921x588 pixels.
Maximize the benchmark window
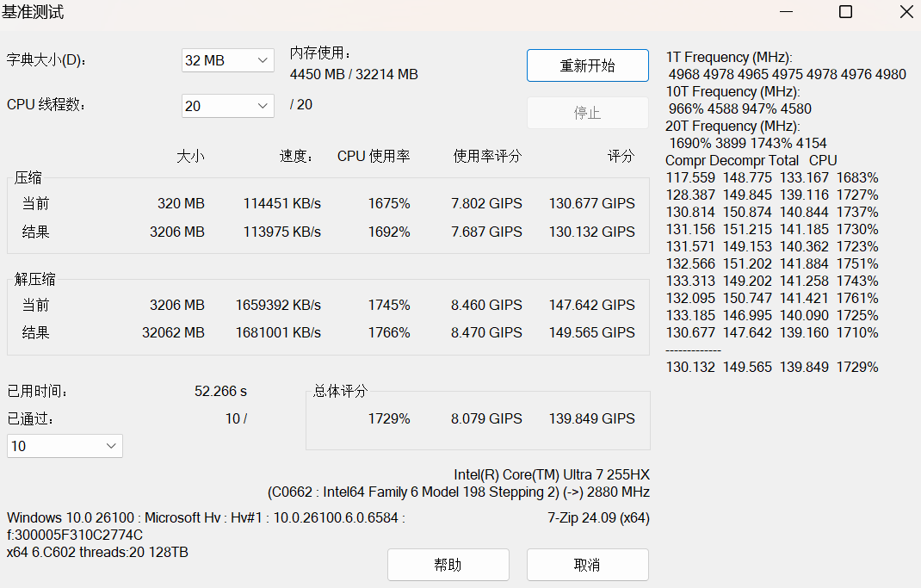click(x=845, y=12)
